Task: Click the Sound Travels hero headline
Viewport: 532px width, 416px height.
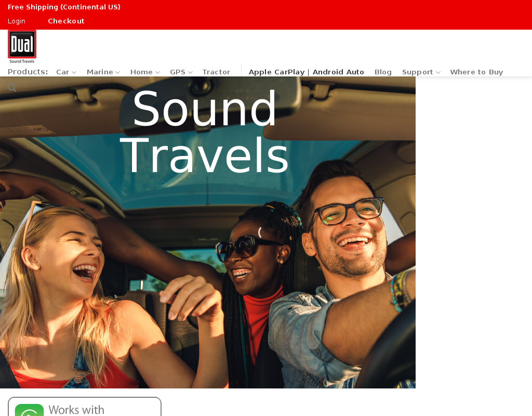Action: coord(205,132)
